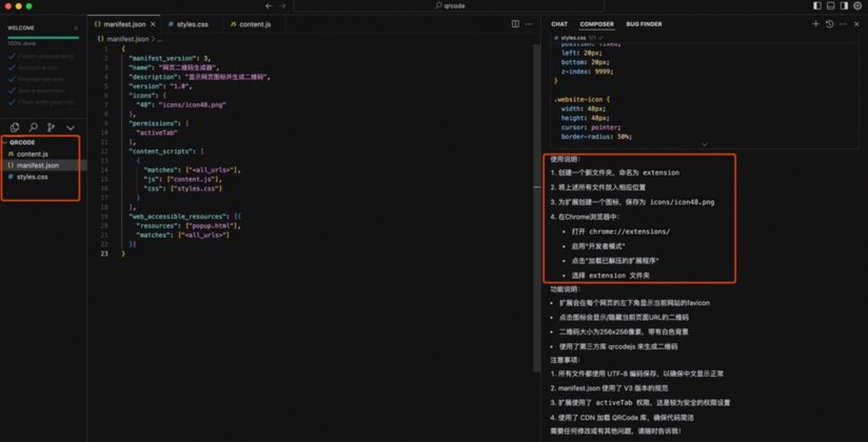The image size is (868, 442).
Task: Click the border-radius: 50% line
Action: pos(596,137)
